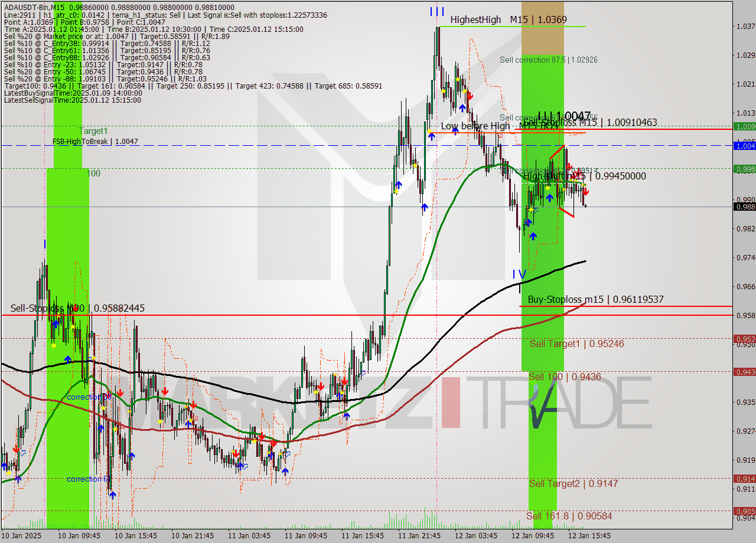Screen dimensions: 756x543
Task: Click the LatestBuySignalTime text line
Action: pyautogui.click(x=73, y=93)
